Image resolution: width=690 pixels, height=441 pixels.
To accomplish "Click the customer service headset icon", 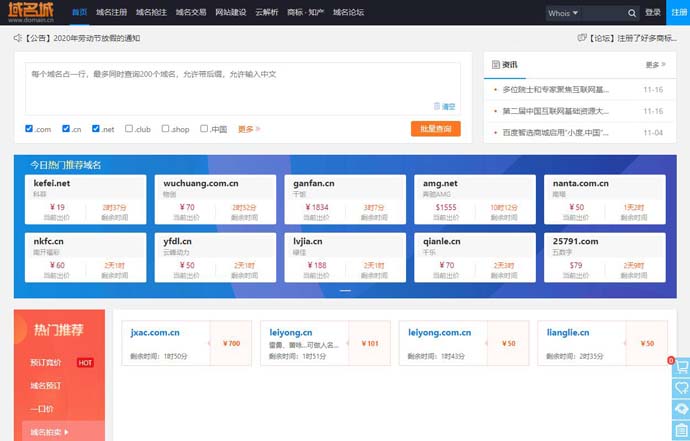I will [x=682, y=409].
